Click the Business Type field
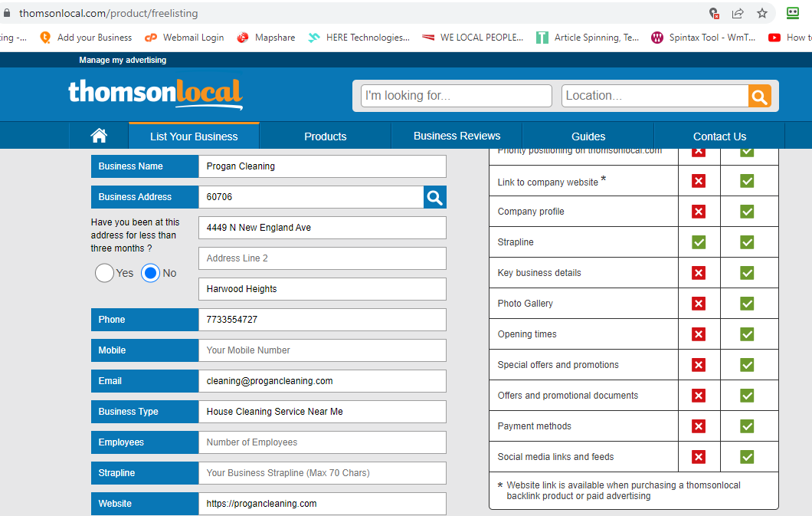Viewport: 812px width, 516px height. coord(322,412)
